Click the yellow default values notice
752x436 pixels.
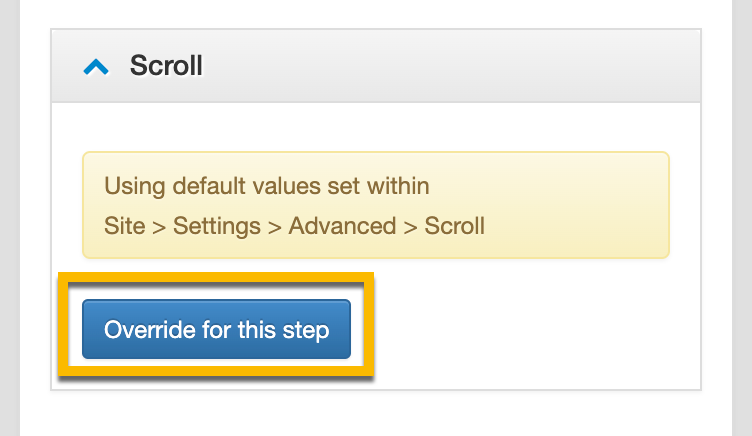click(560, 205)
